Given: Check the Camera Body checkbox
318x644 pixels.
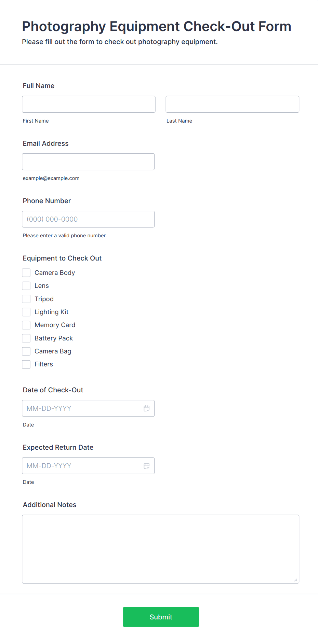Looking at the screenshot, I should 26,273.
